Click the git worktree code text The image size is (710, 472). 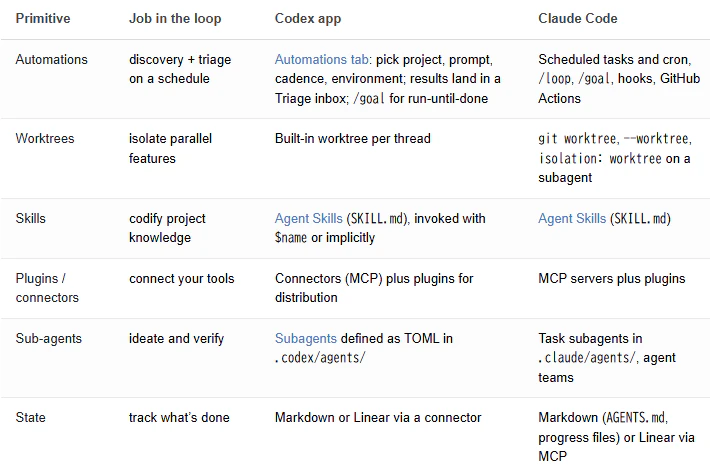click(x=578, y=138)
